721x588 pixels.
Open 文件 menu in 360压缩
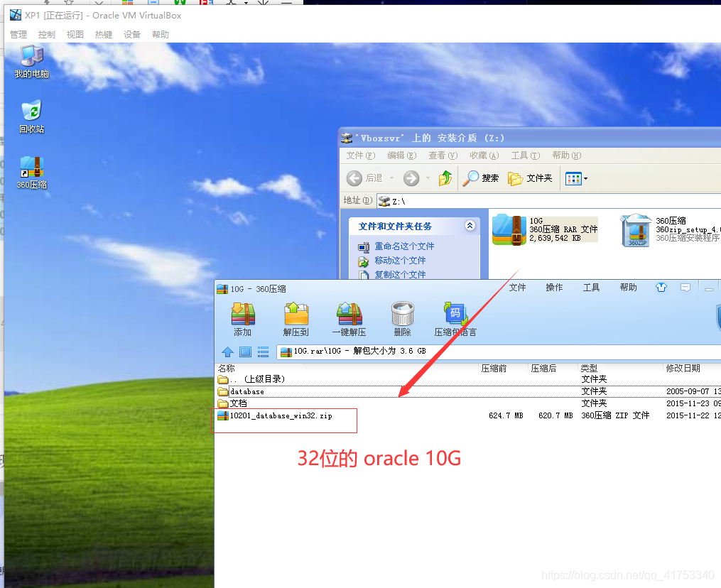pyautogui.click(x=517, y=288)
